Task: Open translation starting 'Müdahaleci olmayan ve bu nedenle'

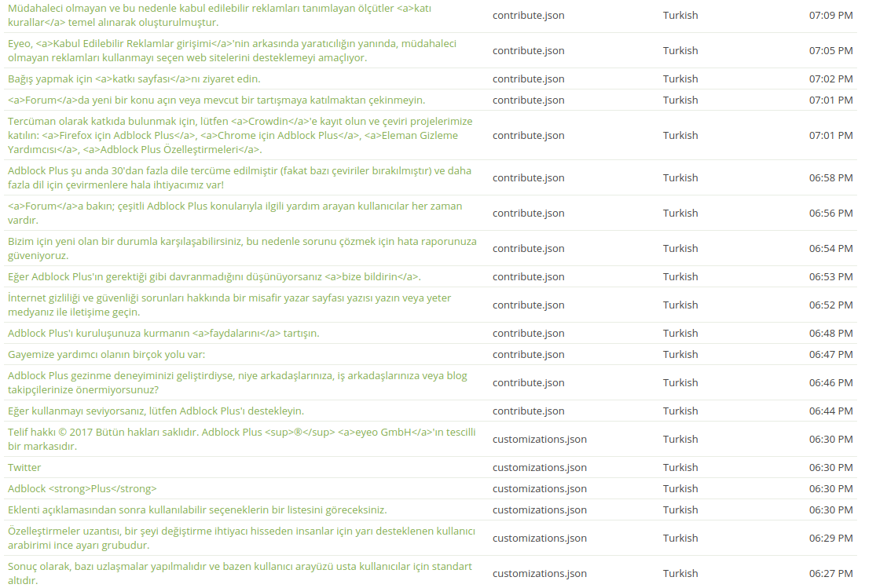Action: [x=219, y=16]
